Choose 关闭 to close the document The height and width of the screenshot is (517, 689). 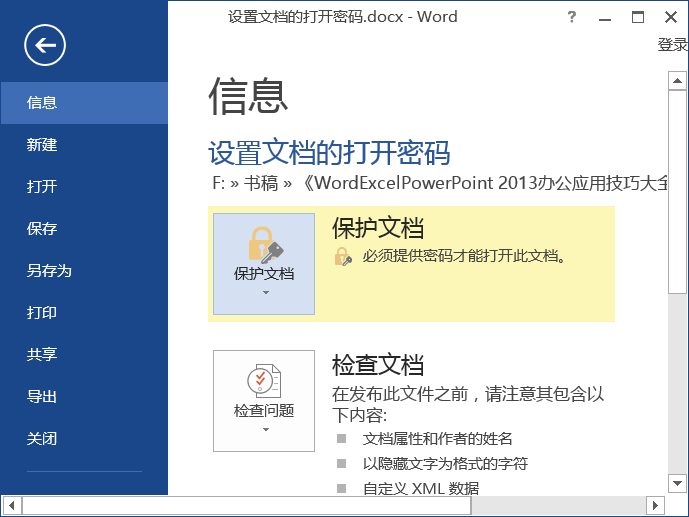point(84,438)
